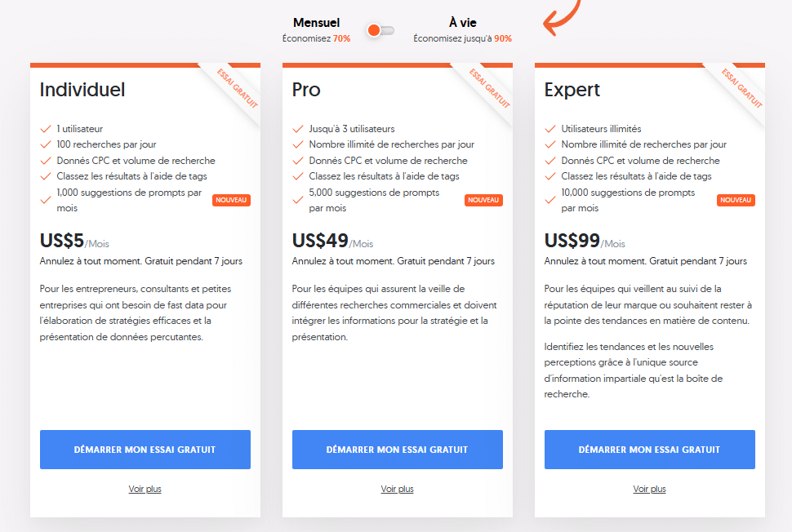This screenshot has height=532, width=792.
Task: Click the Nouveau badge in Individuel card
Action: 231,200
